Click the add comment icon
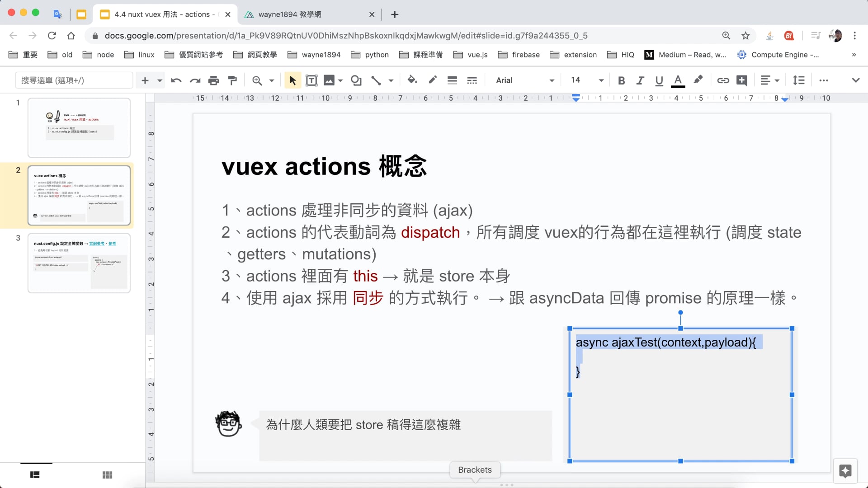The height and width of the screenshot is (488, 868). pos(742,80)
